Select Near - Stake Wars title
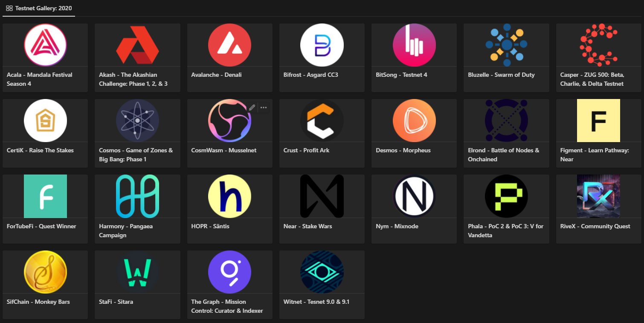This screenshot has height=323, width=644. pos(307,226)
